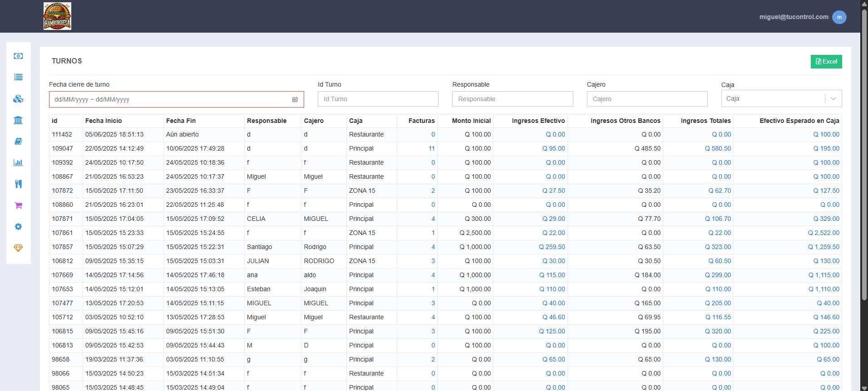
Task: Open the stacked cubes inventory icon
Action: [18, 99]
